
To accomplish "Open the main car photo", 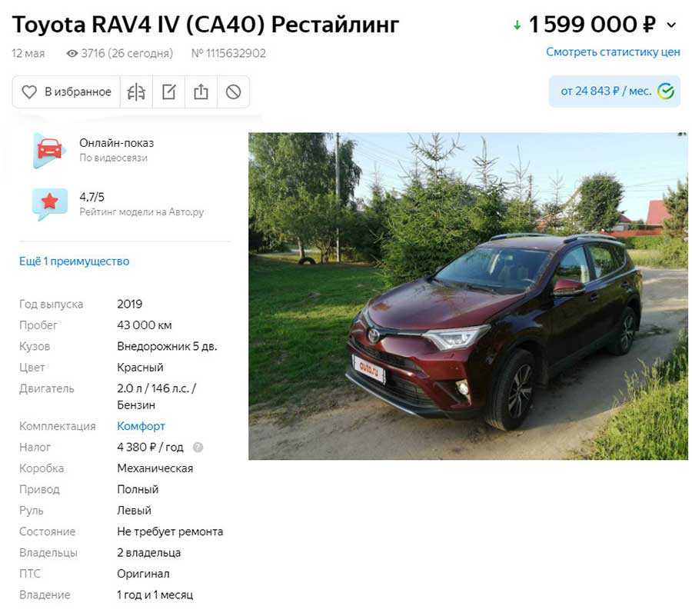I will (467, 296).
